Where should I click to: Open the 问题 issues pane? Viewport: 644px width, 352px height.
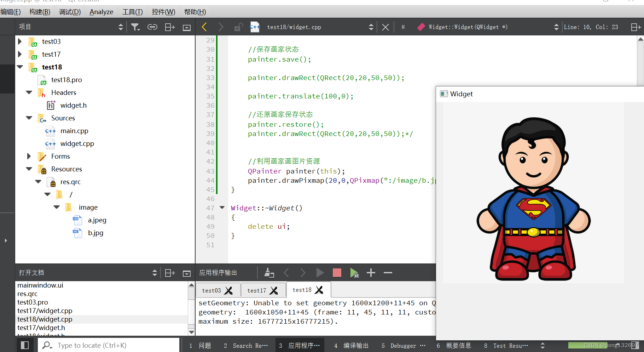[200, 346]
